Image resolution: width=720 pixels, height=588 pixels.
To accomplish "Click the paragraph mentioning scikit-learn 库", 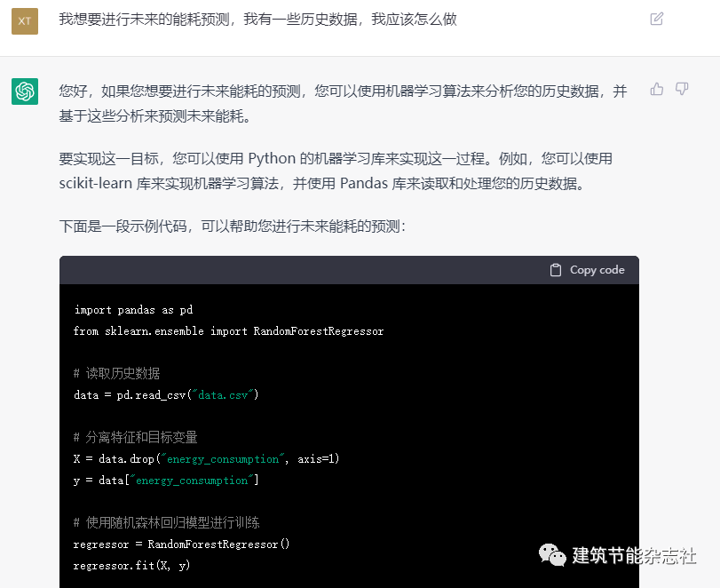I will coord(336,171).
